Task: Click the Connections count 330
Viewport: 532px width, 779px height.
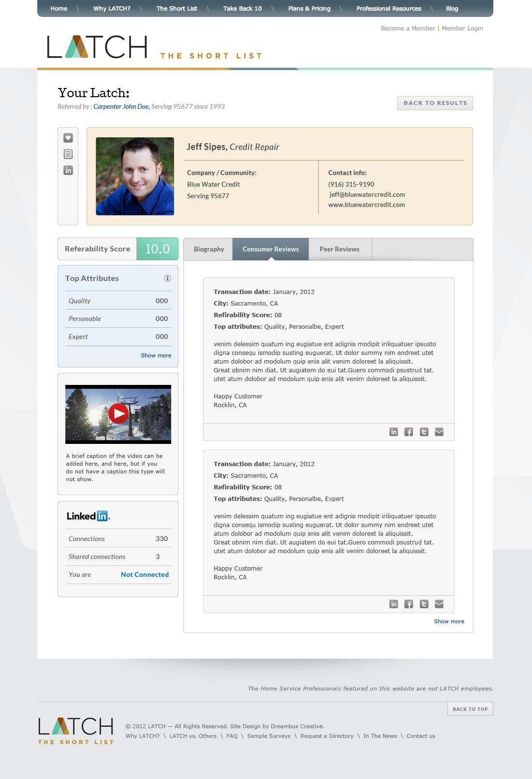Action: 162,539
